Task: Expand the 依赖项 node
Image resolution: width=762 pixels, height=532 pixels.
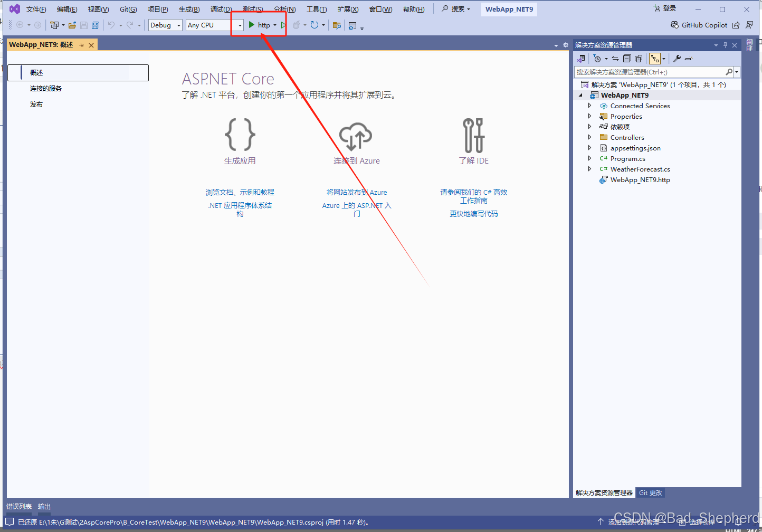Action: [590, 127]
